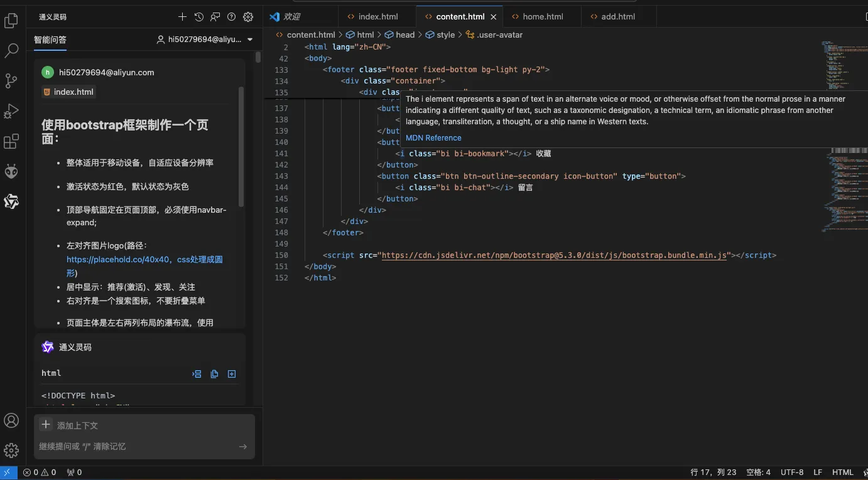Image resolution: width=868 pixels, height=480 pixels.
Task: Click the add context plus button
Action: pos(46,425)
